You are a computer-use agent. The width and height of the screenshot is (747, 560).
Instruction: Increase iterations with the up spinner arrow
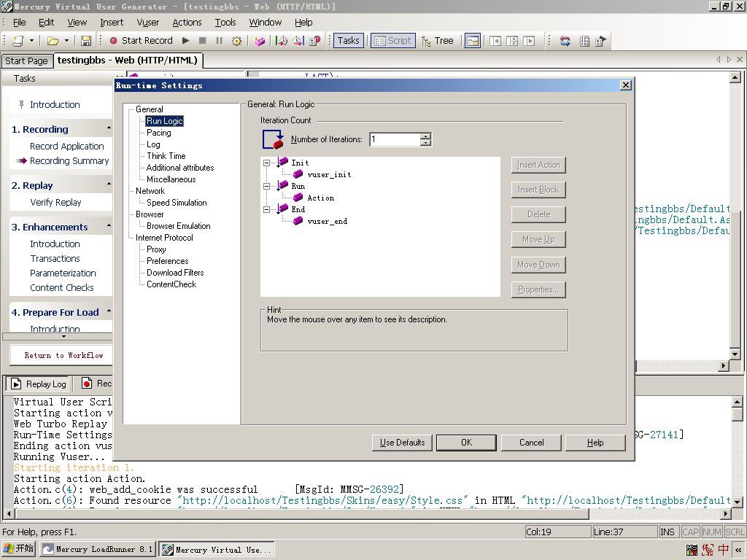pos(426,136)
